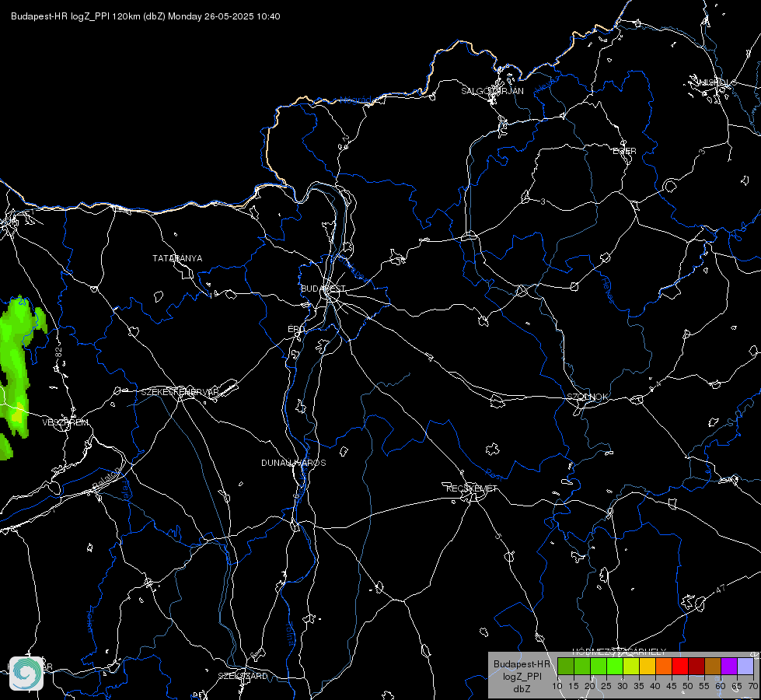Pick the yellow 35-40 dBZ legend swatch
Viewport: 761px width, 700px height.
(x=648, y=666)
